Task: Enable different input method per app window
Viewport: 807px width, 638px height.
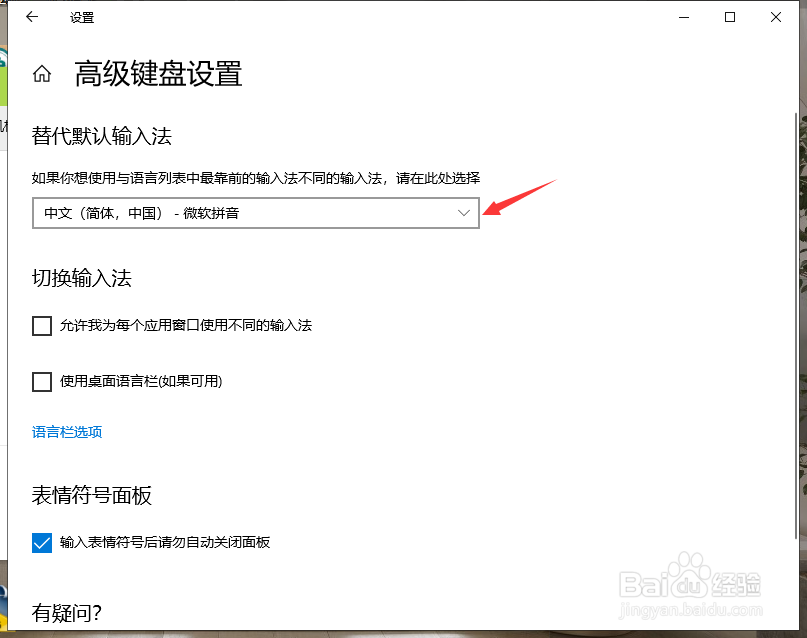Action: click(x=42, y=326)
